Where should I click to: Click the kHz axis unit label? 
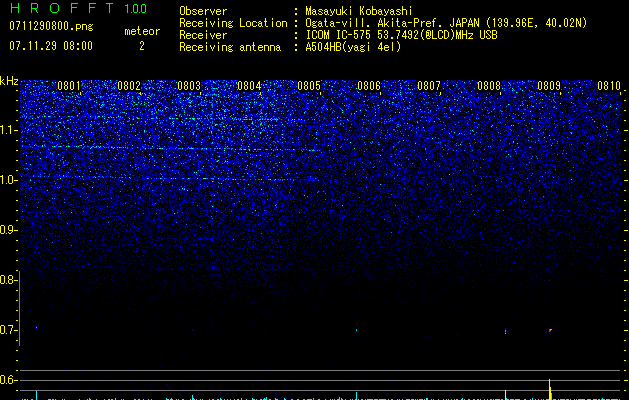(9, 81)
